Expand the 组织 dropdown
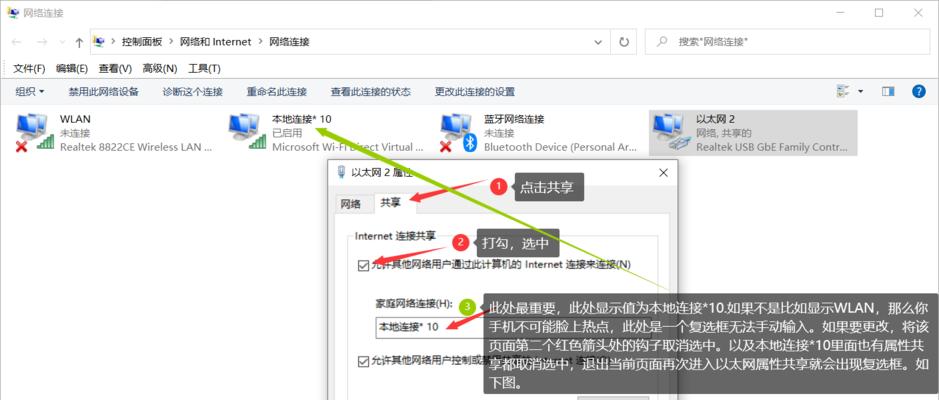This screenshot has height=400, width=939. (30, 92)
